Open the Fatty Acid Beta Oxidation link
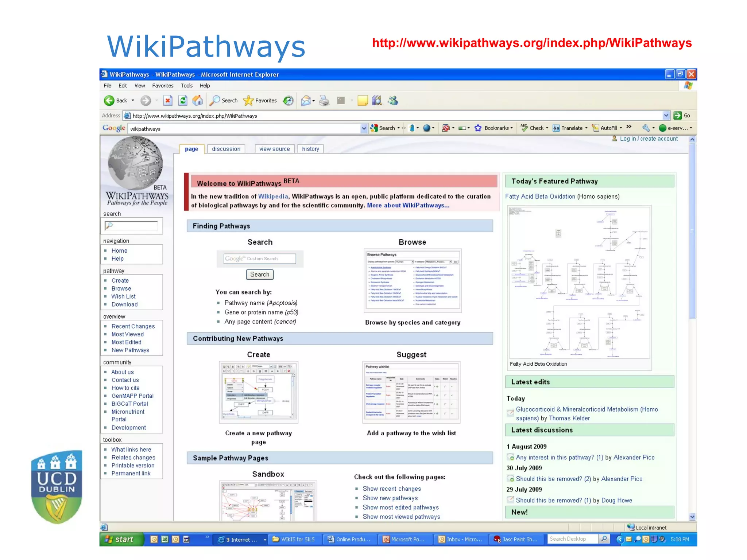Image resolution: width=747 pixels, height=560 pixels. (540, 197)
